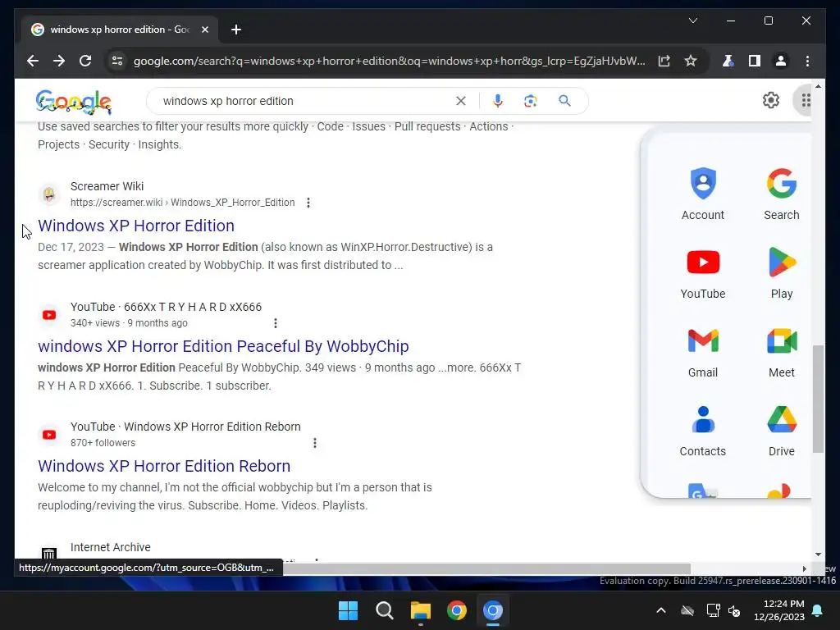This screenshot has height=630, width=840.
Task: Open clock and date in taskbar
Action: tap(779, 610)
